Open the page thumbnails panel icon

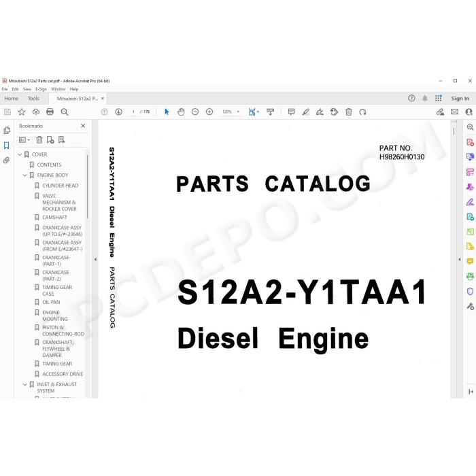tap(7, 131)
